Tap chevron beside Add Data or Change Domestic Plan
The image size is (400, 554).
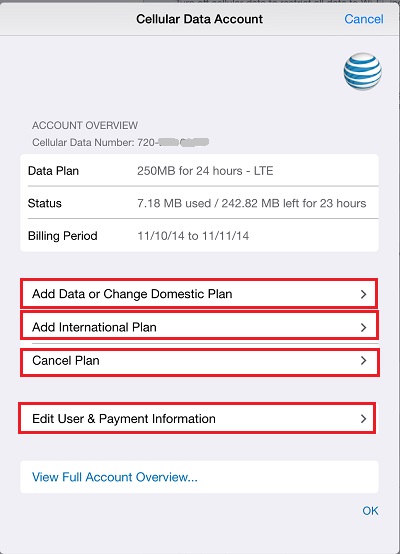(x=363, y=294)
